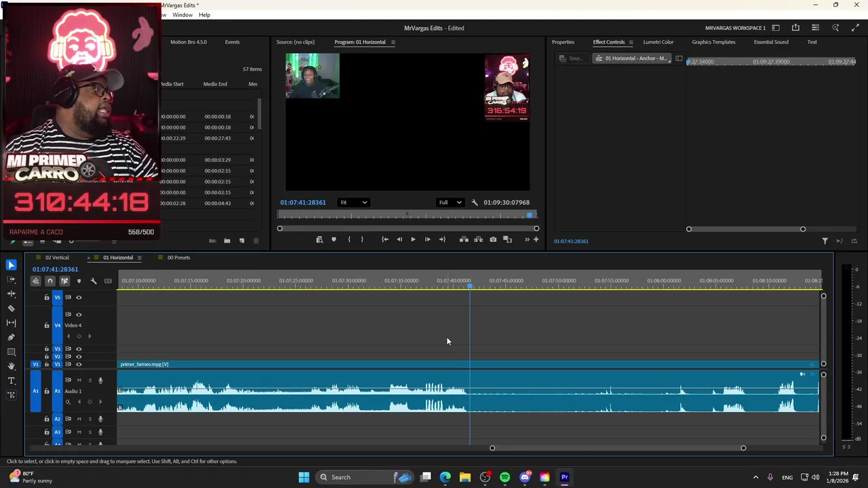Toggle Linked Selection in timeline

coord(64,281)
